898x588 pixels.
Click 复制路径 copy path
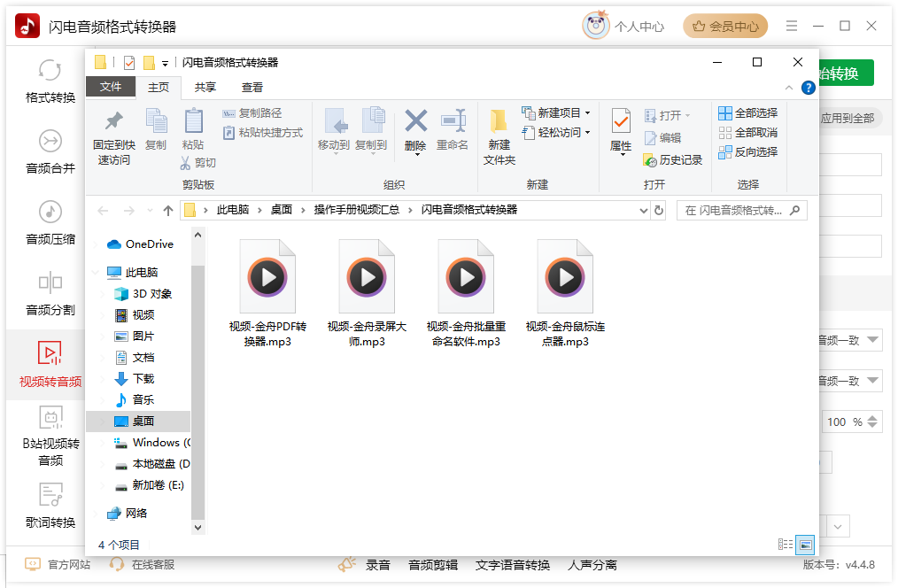(x=252, y=113)
